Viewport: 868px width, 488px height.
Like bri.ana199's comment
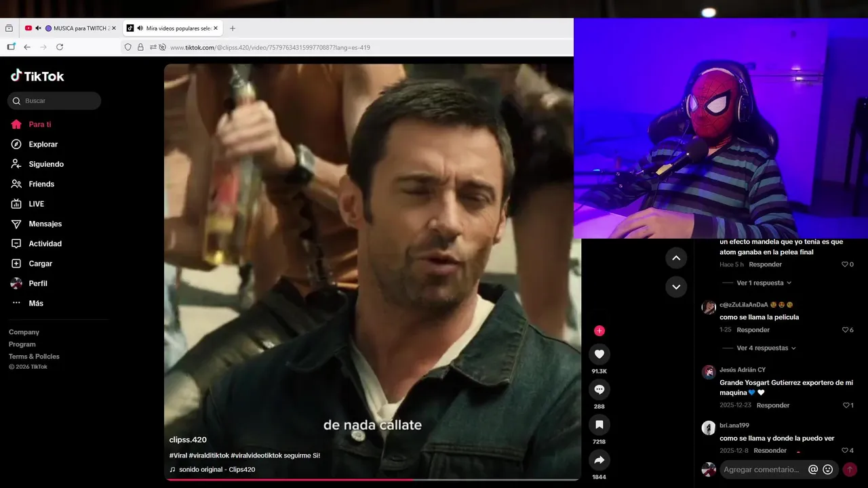845,451
